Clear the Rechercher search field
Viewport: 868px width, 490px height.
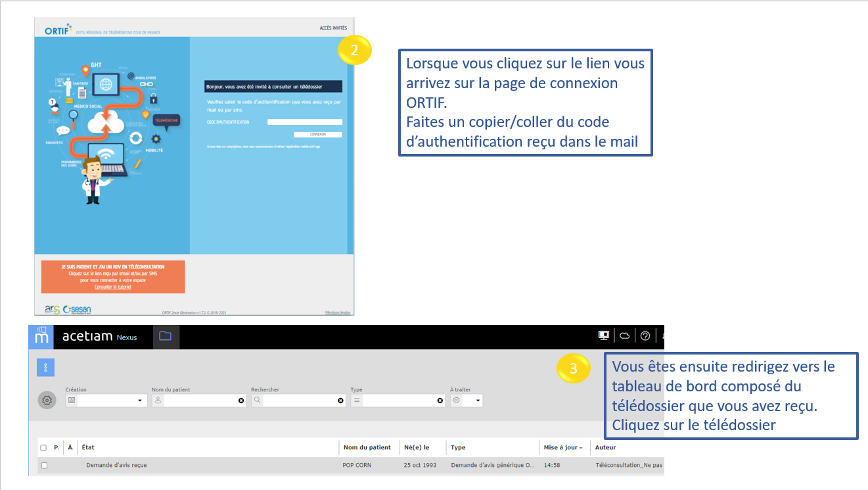[x=340, y=401]
